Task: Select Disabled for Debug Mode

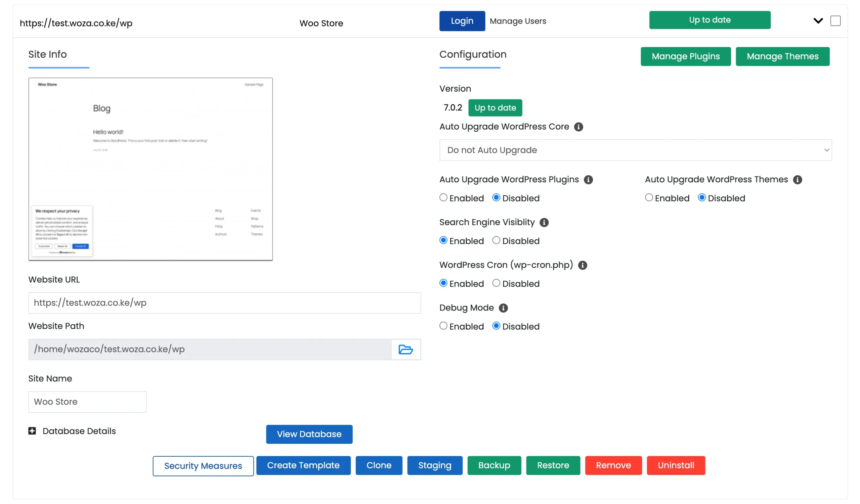Action: click(496, 326)
